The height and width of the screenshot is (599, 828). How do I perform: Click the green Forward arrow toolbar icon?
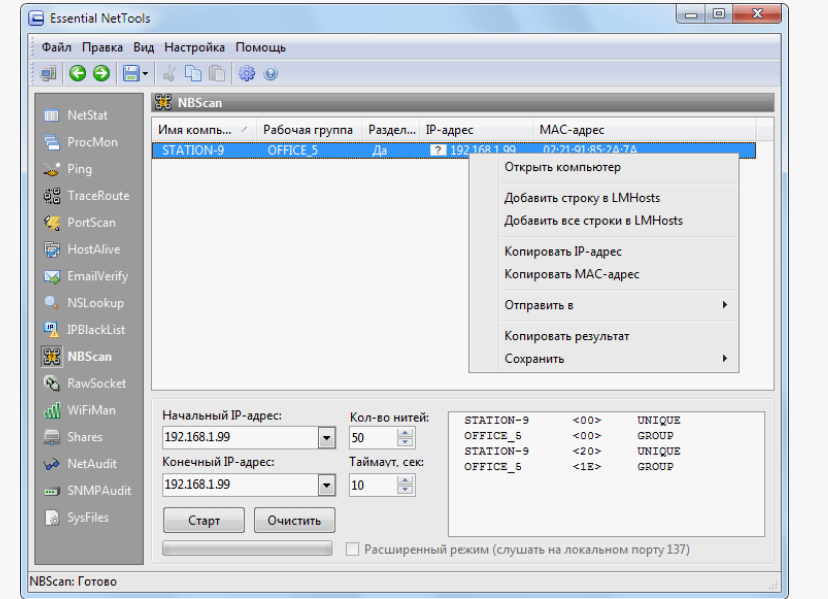[101, 73]
